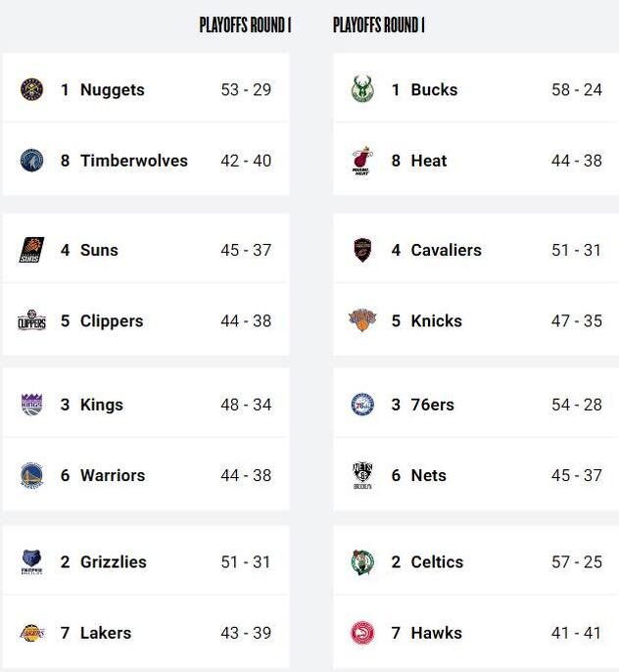The height and width of the screenshot is (672, 619).
Task: Select the Nets team name
Action: (428, 475)
